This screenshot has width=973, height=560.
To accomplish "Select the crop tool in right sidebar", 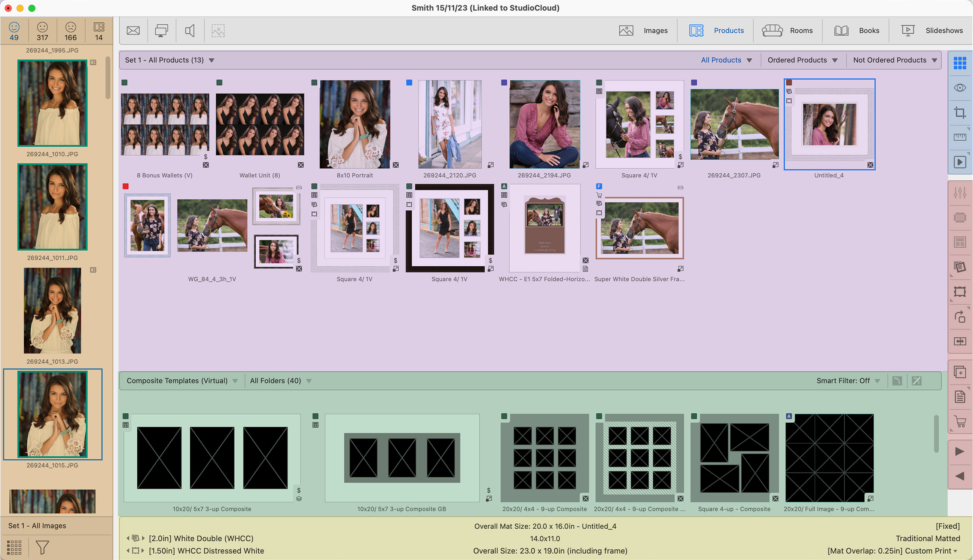I will coord(960,112).
